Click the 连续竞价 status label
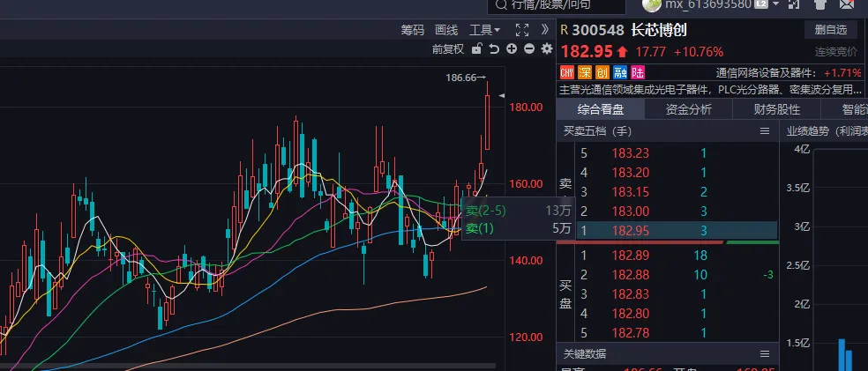This screenshot has height=371, width=868. click(x=836, y=52)
